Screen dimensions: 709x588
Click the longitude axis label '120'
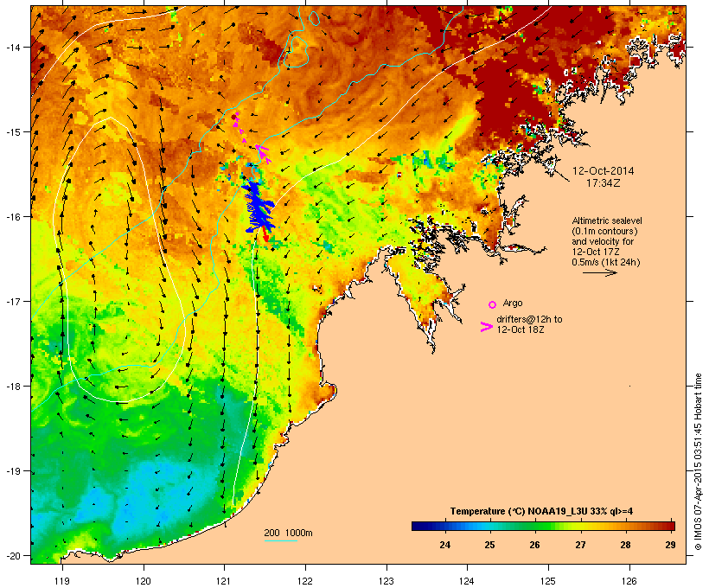144,581
